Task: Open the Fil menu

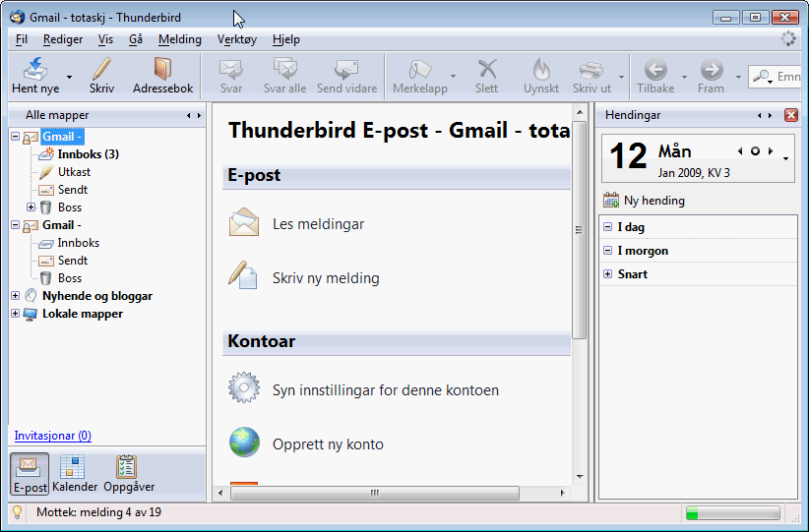Action: click(21, 39)
